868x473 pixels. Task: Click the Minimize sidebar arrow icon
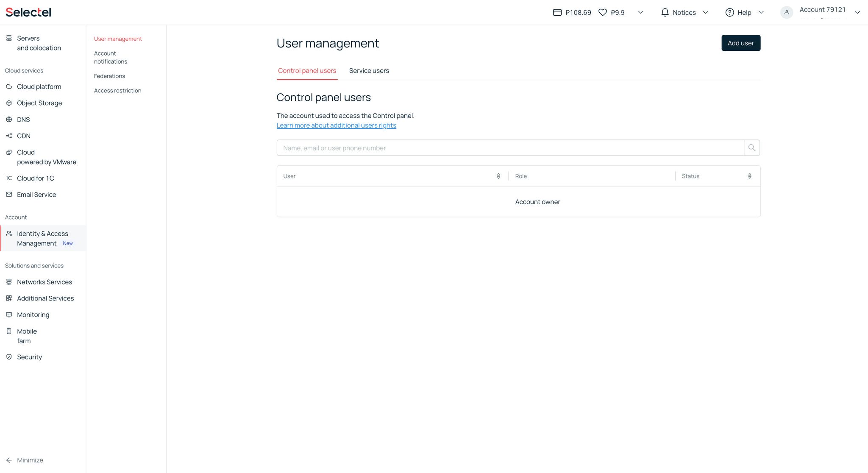(9, 460)
